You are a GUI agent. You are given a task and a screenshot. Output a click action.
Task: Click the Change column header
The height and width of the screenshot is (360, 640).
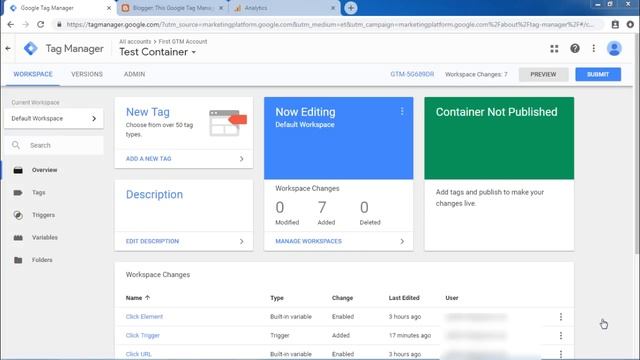[342, 298]
